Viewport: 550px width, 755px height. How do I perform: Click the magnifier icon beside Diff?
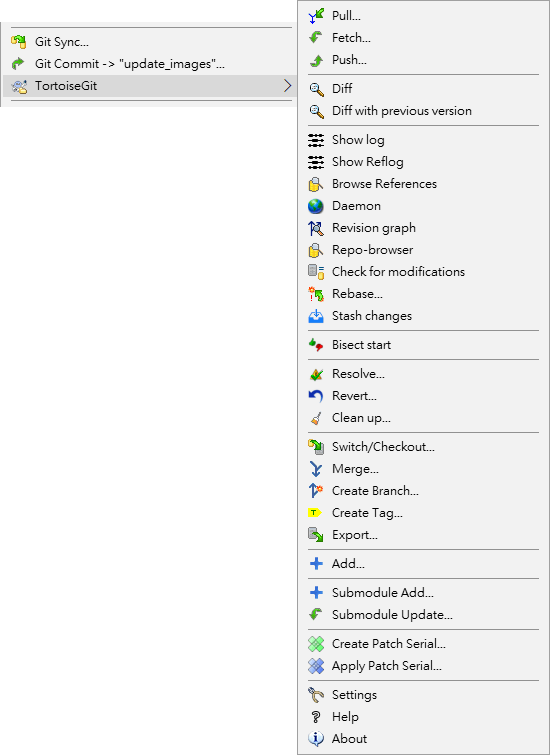tap(316, 89)
